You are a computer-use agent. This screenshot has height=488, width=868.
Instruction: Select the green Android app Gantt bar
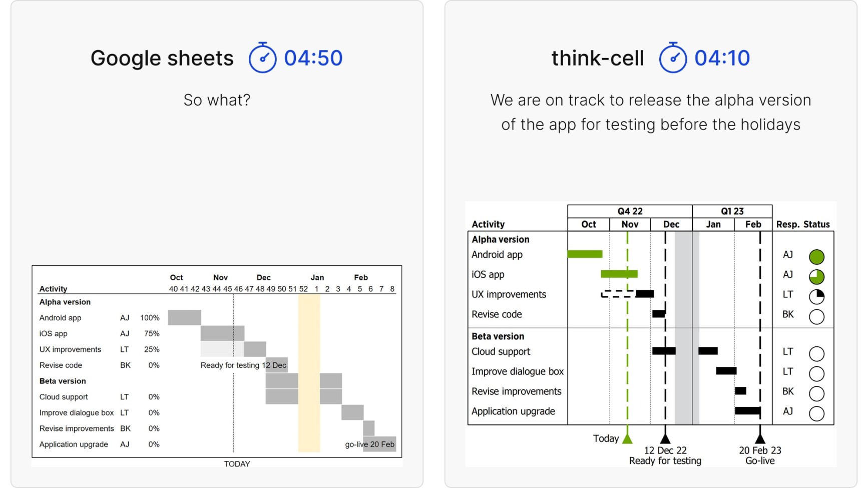coord(585,254)
